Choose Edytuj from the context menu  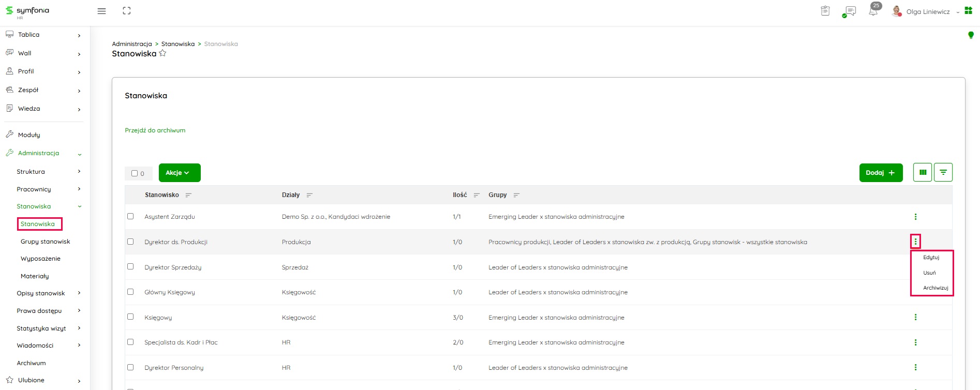931,257
